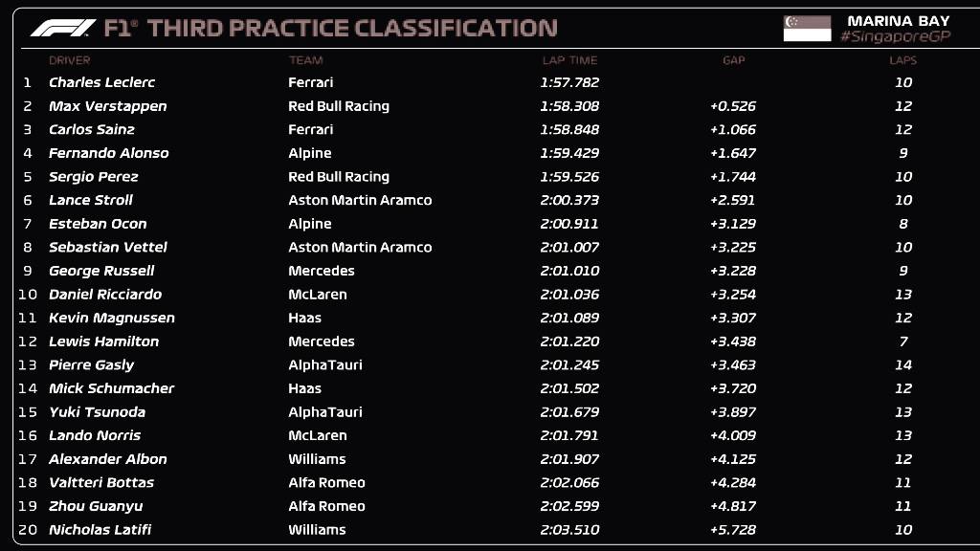
Task: Select the Zhou Guanyu driver name
Action: tap(96, 507)
